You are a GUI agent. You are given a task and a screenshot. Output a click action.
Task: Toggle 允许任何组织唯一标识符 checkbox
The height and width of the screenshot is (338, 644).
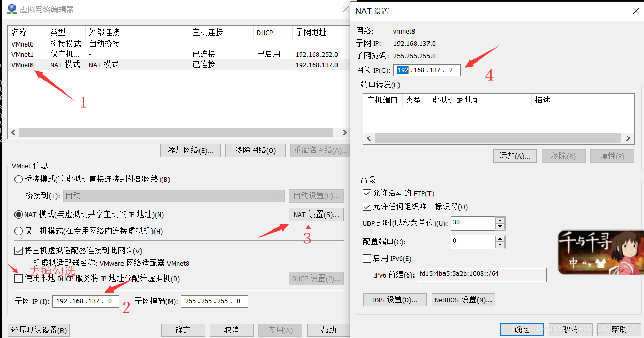367,207
